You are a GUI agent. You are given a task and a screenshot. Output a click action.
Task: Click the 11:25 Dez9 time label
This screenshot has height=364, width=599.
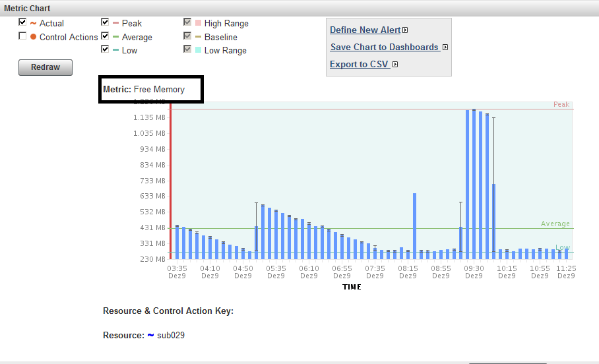coord(566,272)
